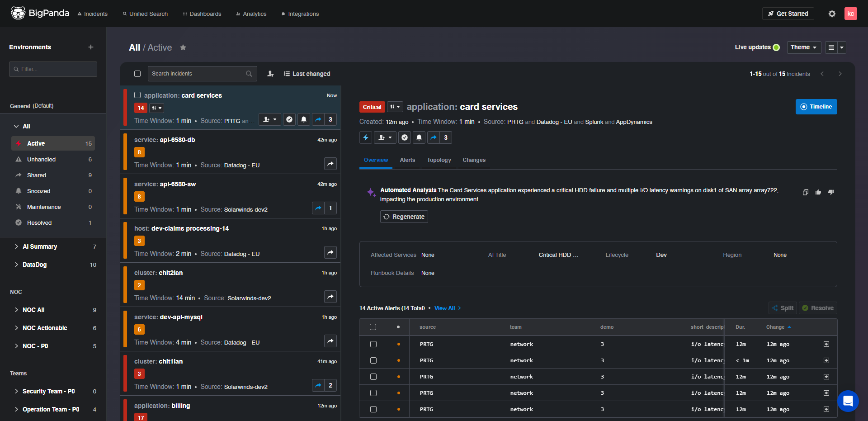The width and height of the screenshot is (868, 421).
Task: Expand the AI Summary environment
Action: coord(16,246)
